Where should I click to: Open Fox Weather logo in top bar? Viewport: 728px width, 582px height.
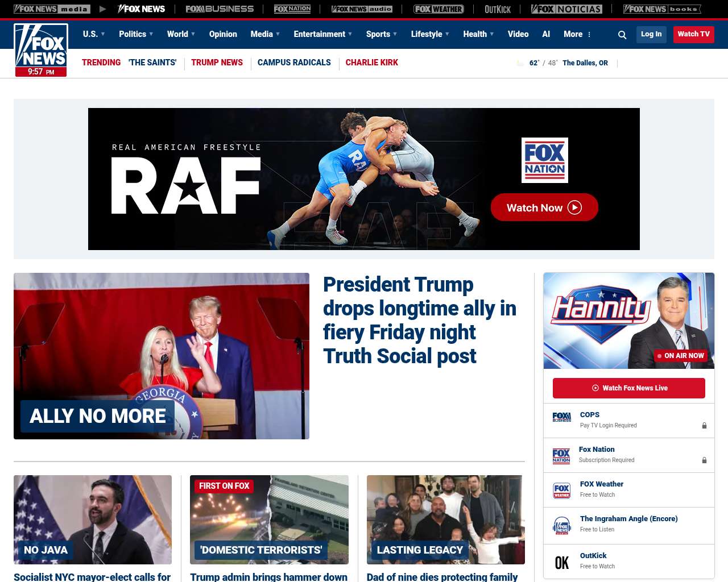439,9
